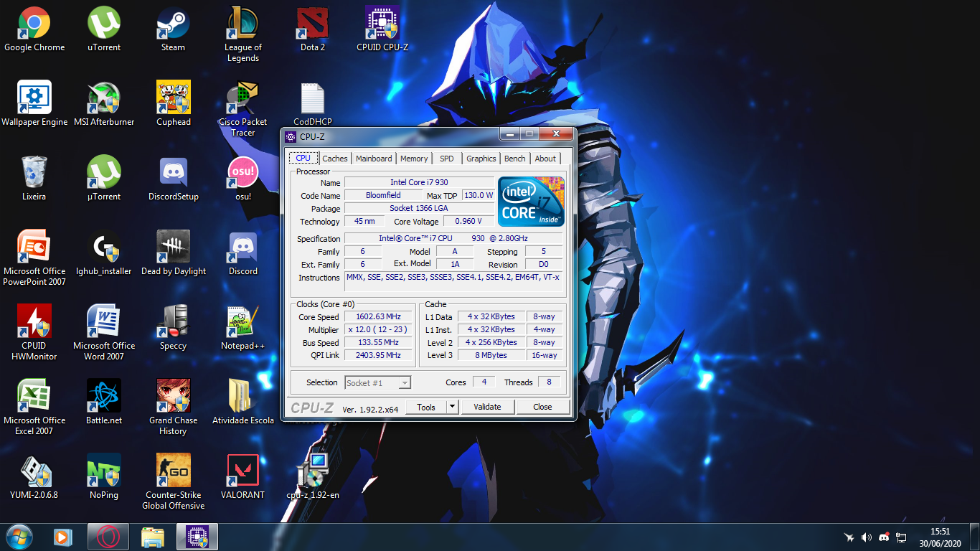The height and width of the screenshot is (551, 980).
Task: Click the Close button in CPU-Z
Action: click(x=542, y=407)
